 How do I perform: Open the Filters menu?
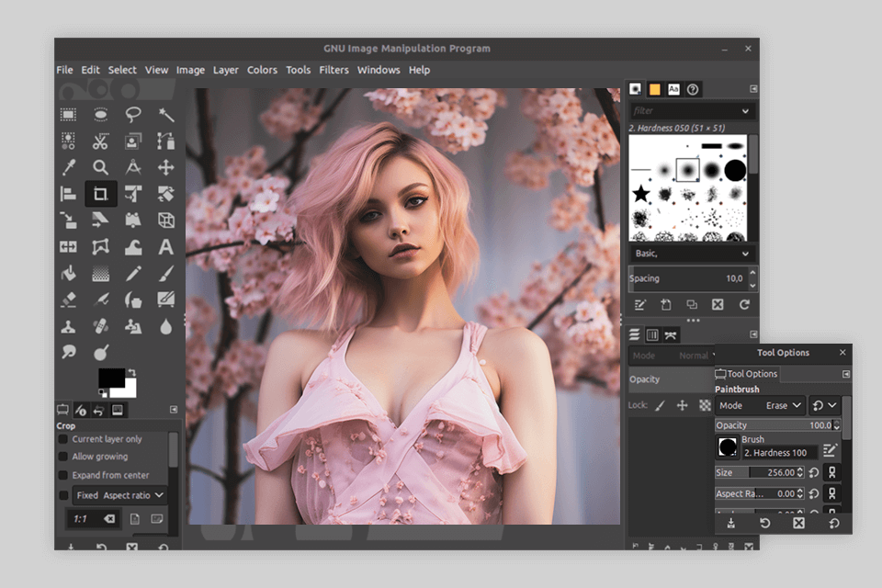click(x=334, y=70)
